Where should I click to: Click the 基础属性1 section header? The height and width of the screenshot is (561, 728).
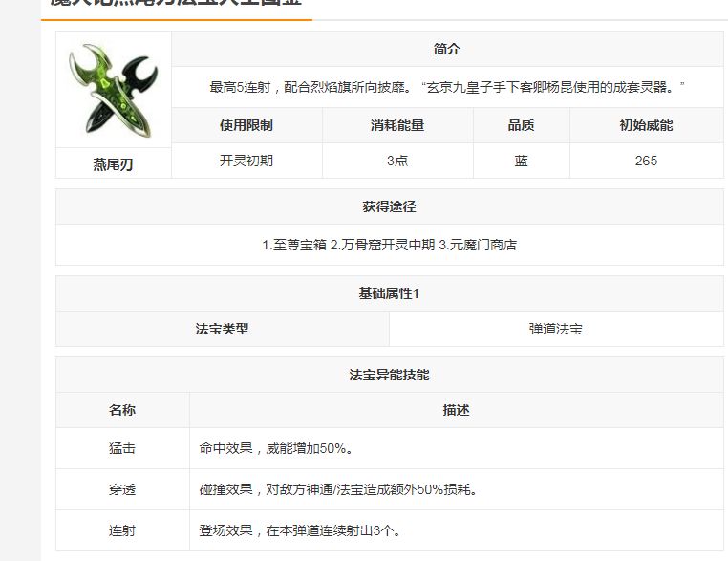(390, 293)
